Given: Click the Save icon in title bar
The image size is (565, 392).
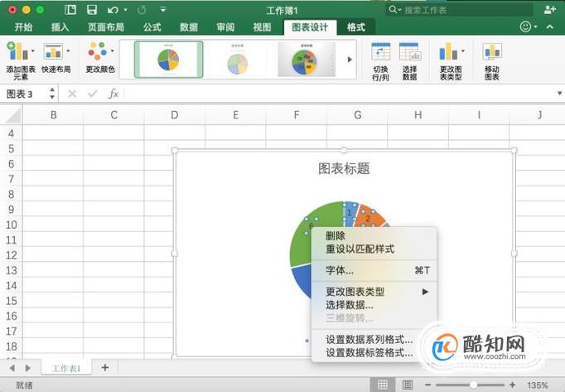Looking at the screenshot, I should point(92,10).
